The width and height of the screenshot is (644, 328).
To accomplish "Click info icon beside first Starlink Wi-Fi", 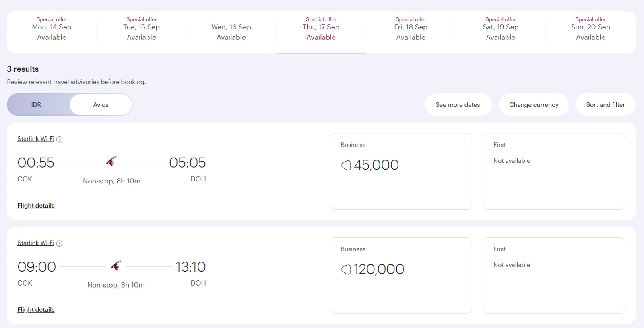I will point(59,139).
